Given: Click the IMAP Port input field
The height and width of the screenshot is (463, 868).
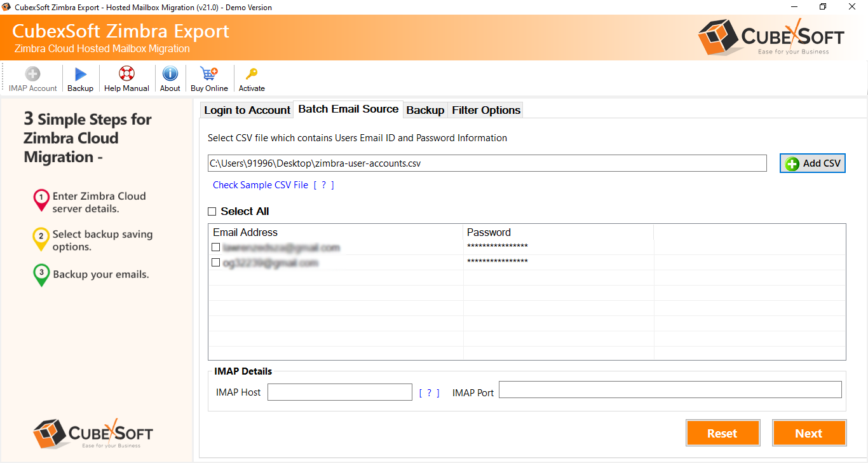Looking at the screenshot, I should tap(670, 390).
